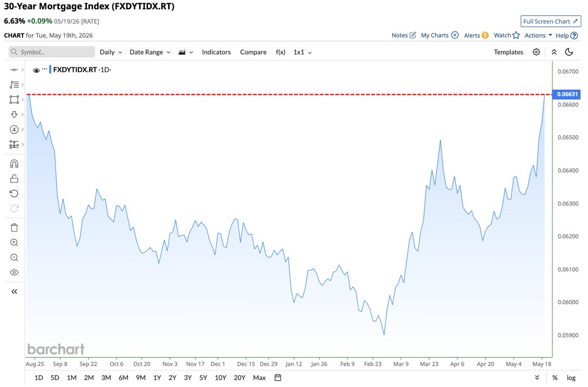Expand the shapes tool submenu arrow
The height and width of the screenshot is (387, 588).
pos(22,100)
